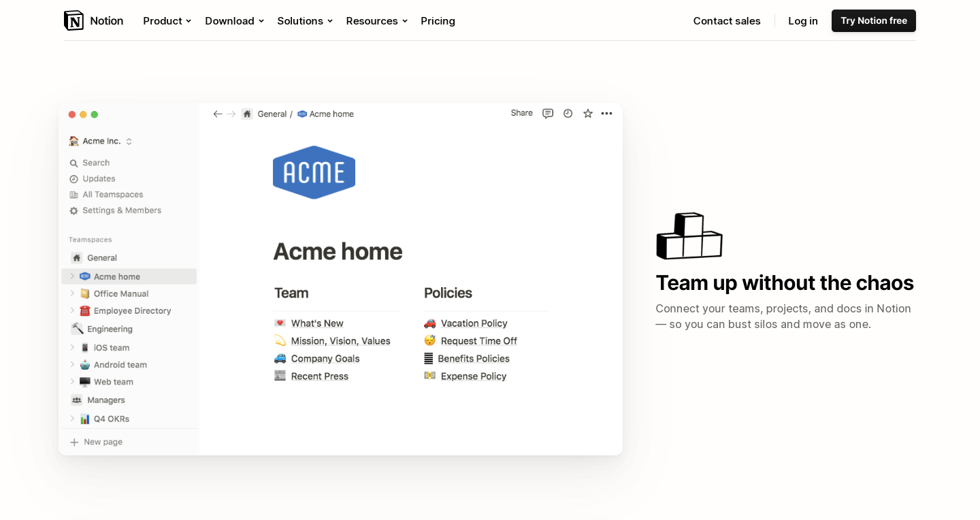Open the Company Goals page
Viewport: 980px width, 520px height.
[325, 359]
